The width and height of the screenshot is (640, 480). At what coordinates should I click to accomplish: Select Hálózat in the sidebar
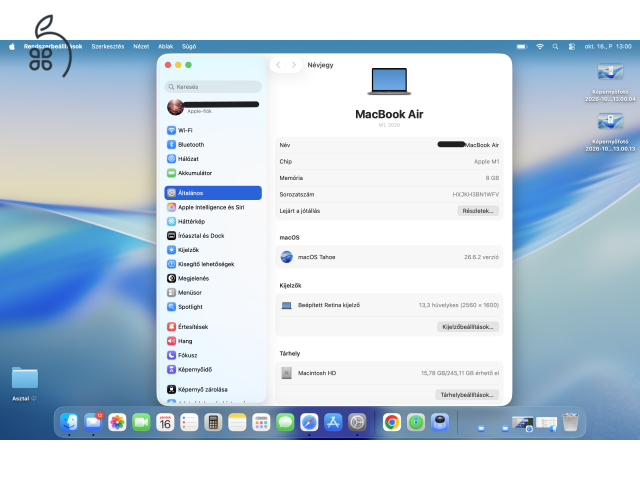coord(213,159)
